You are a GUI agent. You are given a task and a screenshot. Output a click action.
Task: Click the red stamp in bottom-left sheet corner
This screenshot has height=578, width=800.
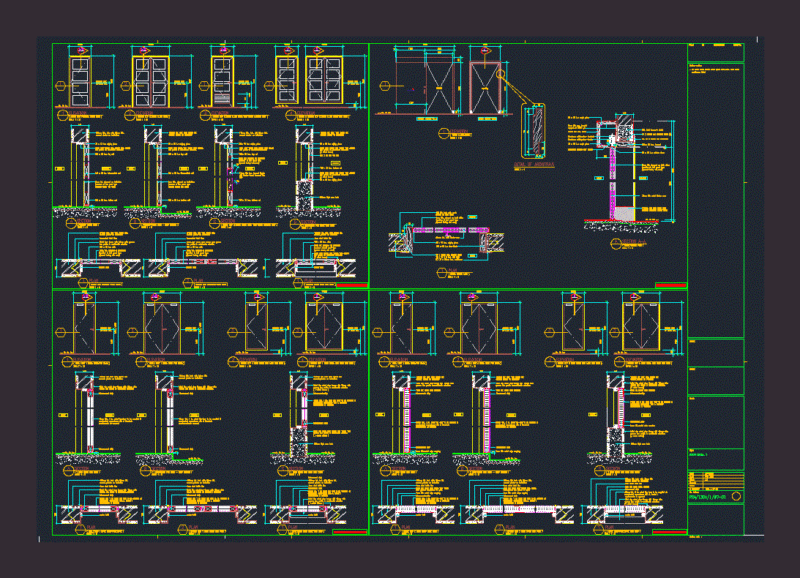coord(349,532)
